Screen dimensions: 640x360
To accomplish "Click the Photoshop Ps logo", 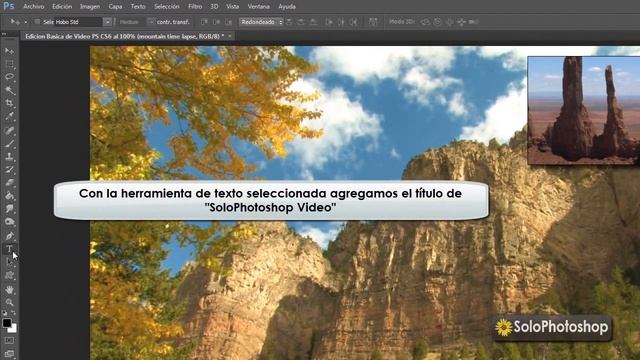I will [9, 6].
